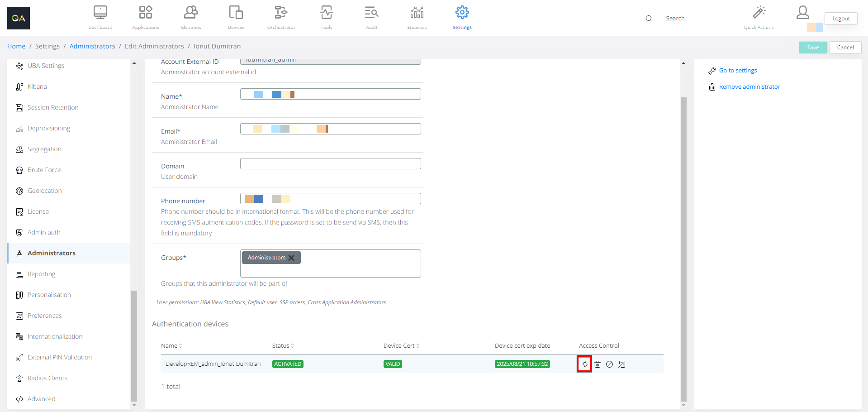Click the Remove administrator link
Image resolution: width=868 pixels, height=412 pixels.
pyautogui.click(x=749, y=86)
